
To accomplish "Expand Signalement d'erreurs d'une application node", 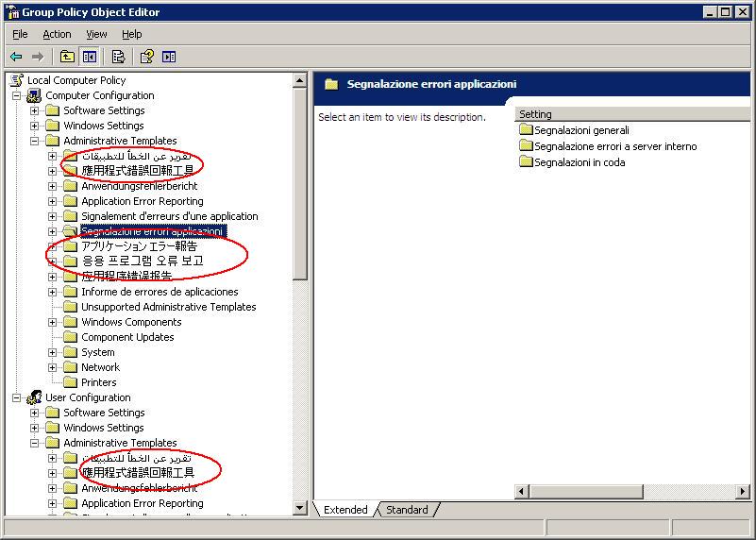I will [52, 216].
